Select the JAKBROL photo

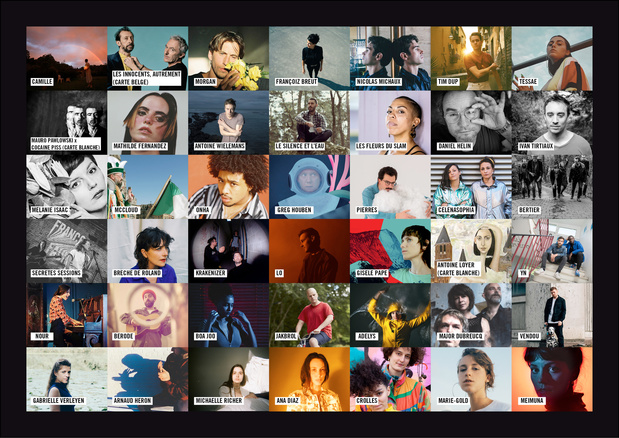click(310, 315)
